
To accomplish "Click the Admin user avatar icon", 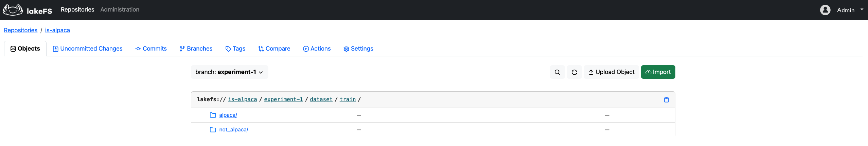I will pos(825,10).
